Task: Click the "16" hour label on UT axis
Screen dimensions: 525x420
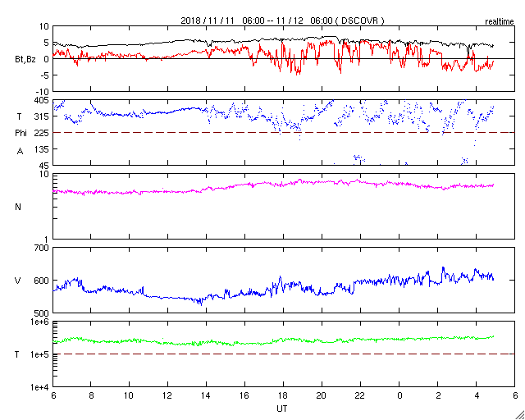Action: 244,395
